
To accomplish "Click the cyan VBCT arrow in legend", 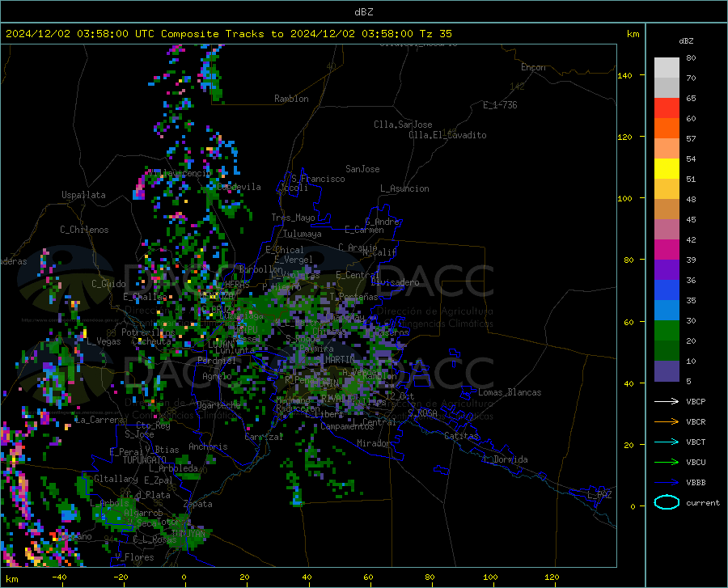I will (667, 442).
